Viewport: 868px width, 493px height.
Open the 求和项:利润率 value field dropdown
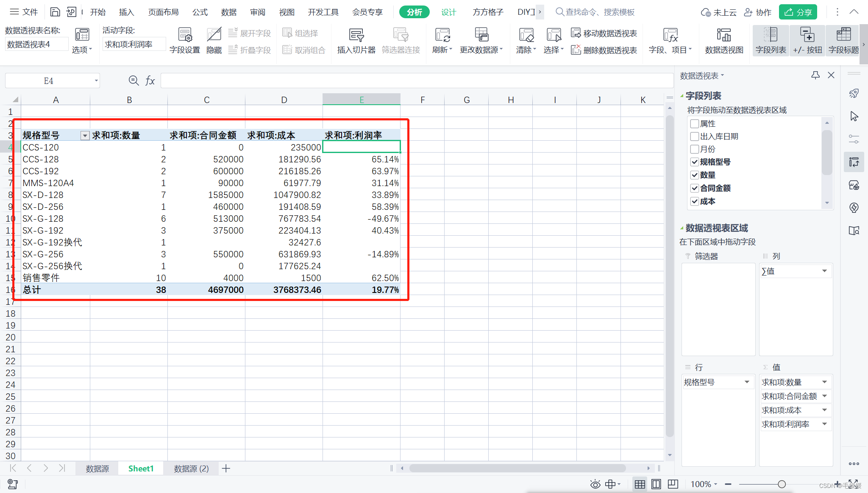tap(824, 424)
